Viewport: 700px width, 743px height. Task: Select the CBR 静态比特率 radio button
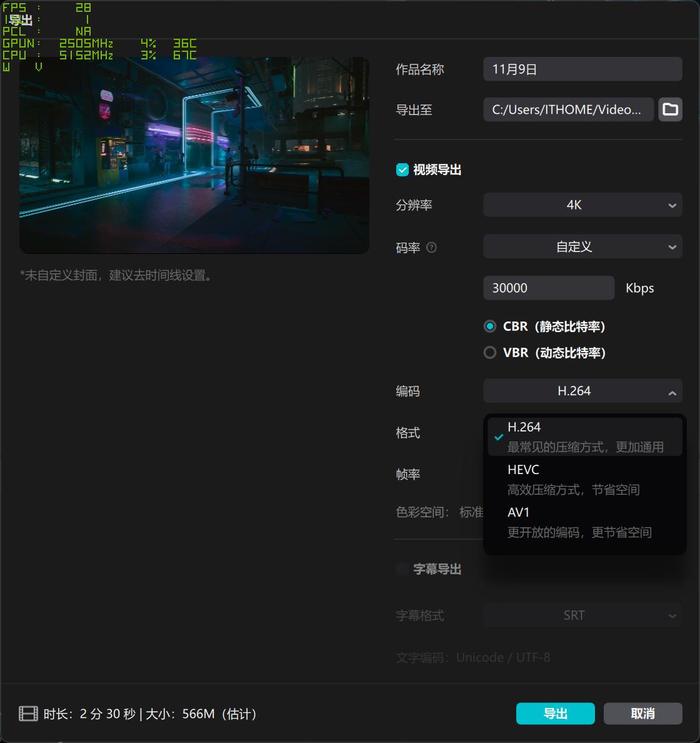tap(490, 326)
